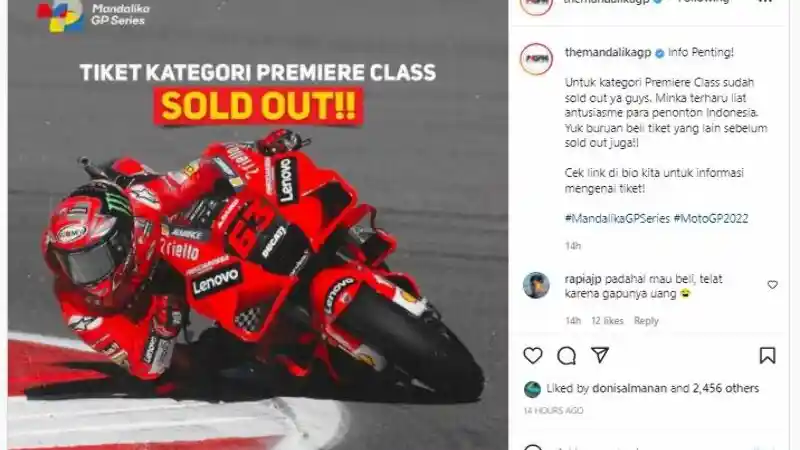Share post via paper plane icon
Viewport: 800px width, 450px height.
pyautogui.click(x=600, y=355)
